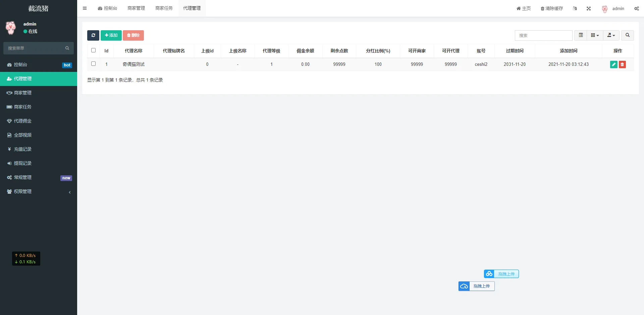Click the green edit pencil icon

pyautogui.click(x=613, y=64)
